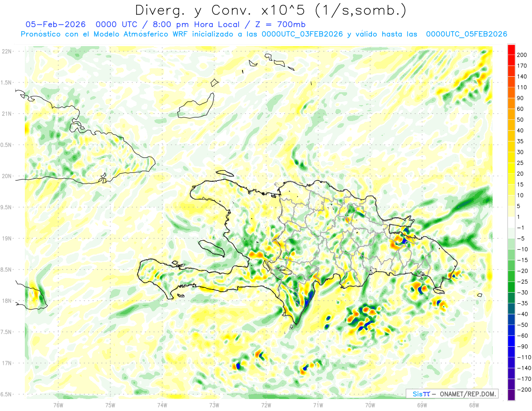Click the colorbar value '-110'
532x411 pixels.
pos(524,357)
